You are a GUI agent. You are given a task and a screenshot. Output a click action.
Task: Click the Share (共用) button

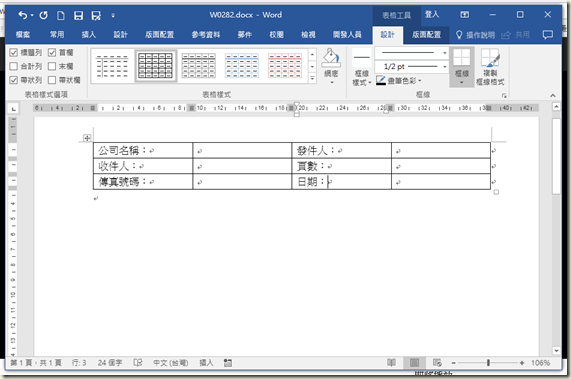coord(516,35)
